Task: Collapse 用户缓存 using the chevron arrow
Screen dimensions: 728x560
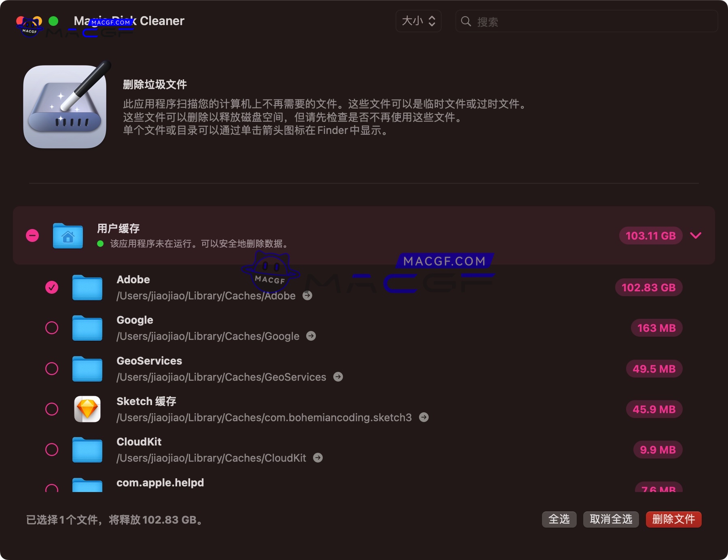Action: 696,235
